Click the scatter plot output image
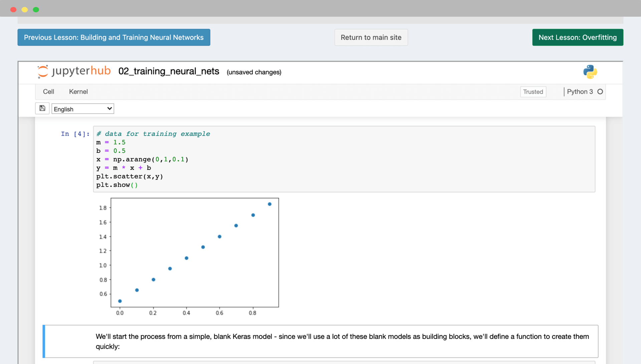641x364 pixels. click(194, 253)
